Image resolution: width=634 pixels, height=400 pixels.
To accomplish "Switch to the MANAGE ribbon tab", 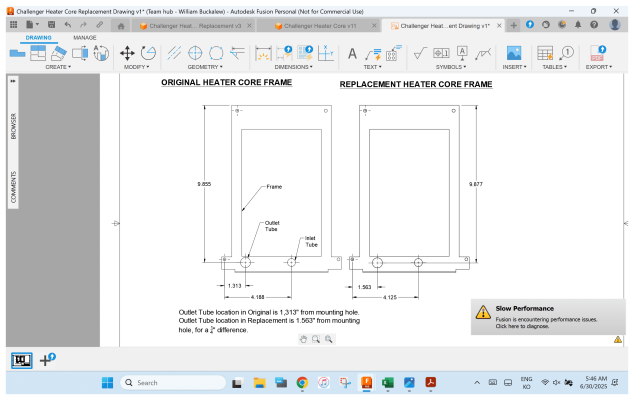I will point(85,37).
